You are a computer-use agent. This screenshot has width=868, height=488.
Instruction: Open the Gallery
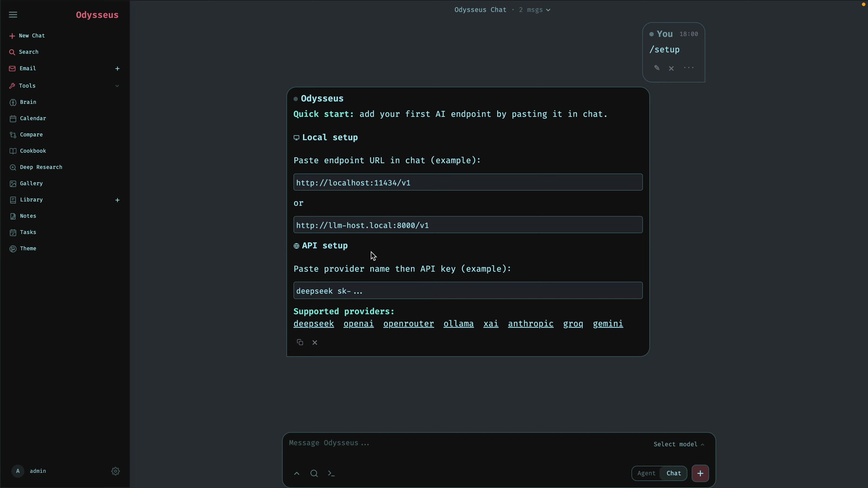(26, 183)
